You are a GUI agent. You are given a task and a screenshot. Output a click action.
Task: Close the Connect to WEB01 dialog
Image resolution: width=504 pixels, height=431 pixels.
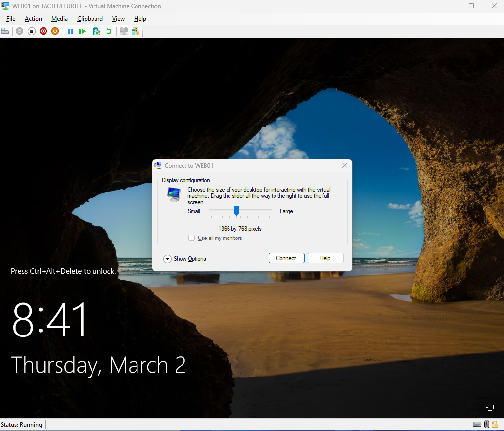tap(345, 165)
